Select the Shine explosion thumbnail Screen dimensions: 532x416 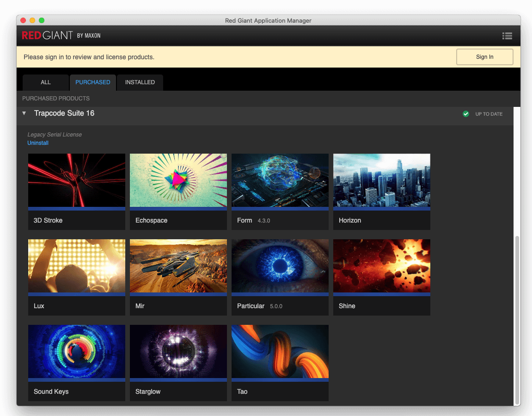pos(382,266)
